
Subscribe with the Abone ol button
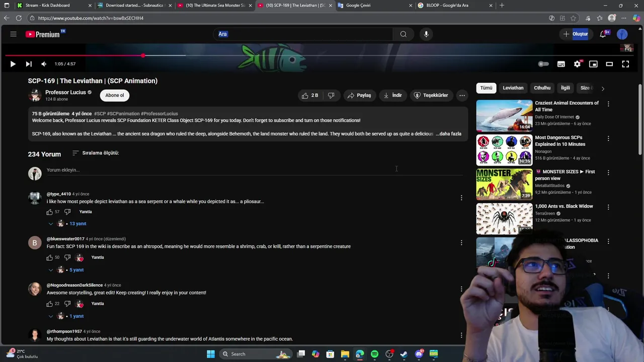coord(115,95)
